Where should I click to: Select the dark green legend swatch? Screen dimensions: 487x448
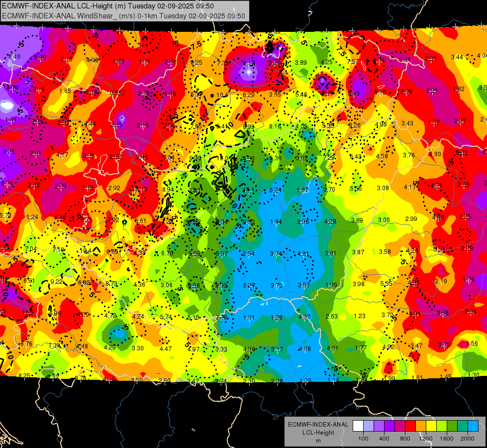click(452, 426)
